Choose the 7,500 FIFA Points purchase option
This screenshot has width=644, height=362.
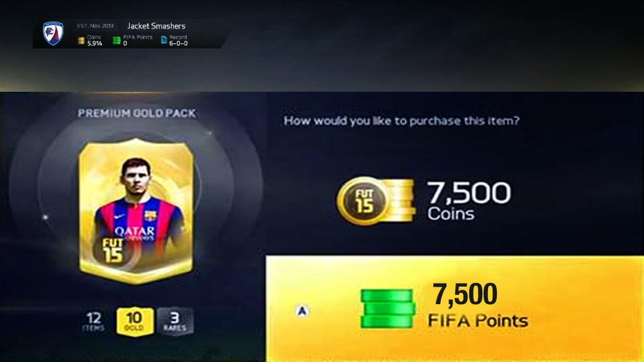coord(455,309)
